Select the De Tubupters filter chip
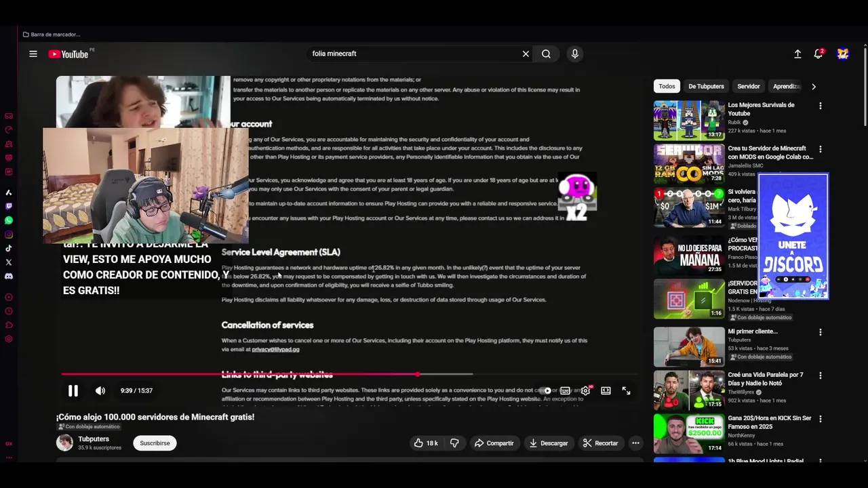The height and width of the screenshot is (488, 868). (706, 87)
